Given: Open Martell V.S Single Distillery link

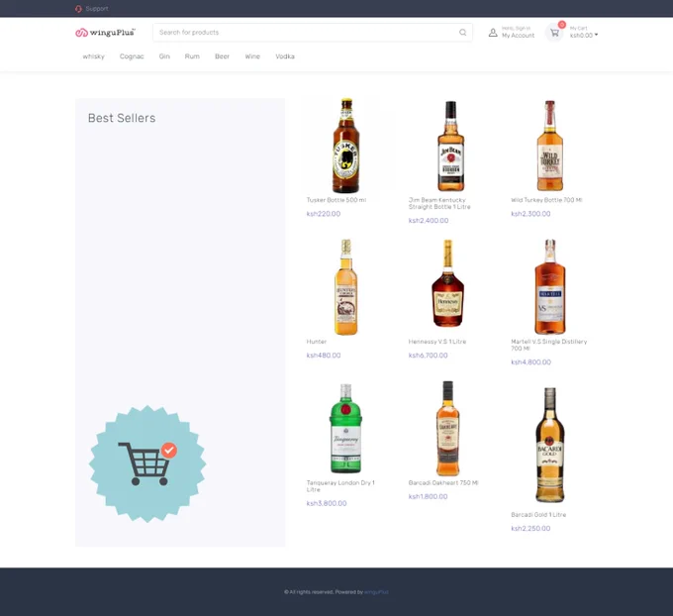Looking at the screenshot, I should (549, 345).
